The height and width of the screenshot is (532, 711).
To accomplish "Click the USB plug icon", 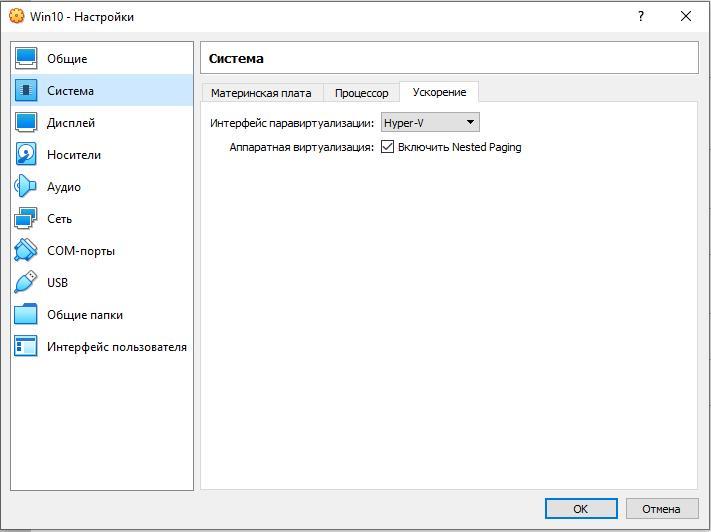I will click(x=27, y=283).
